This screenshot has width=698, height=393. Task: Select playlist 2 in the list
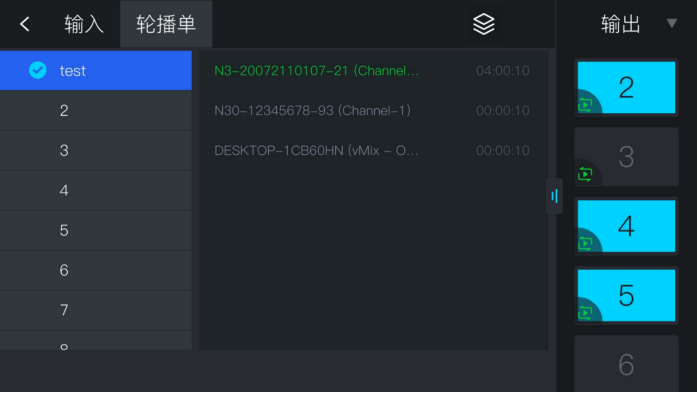coord(96,110)
